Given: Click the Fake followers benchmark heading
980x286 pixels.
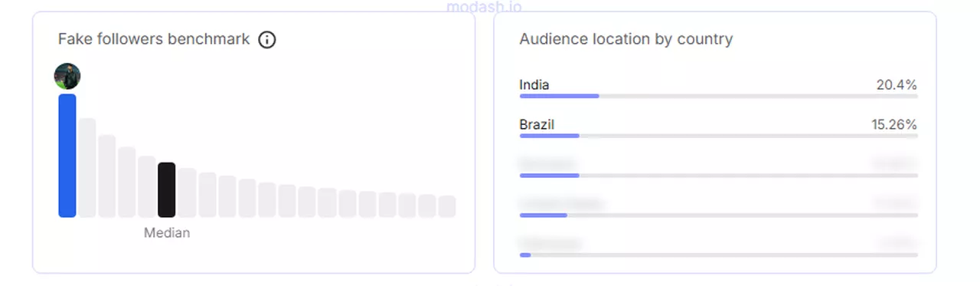Looking at the screenshot, I should (x=154, y=39).
